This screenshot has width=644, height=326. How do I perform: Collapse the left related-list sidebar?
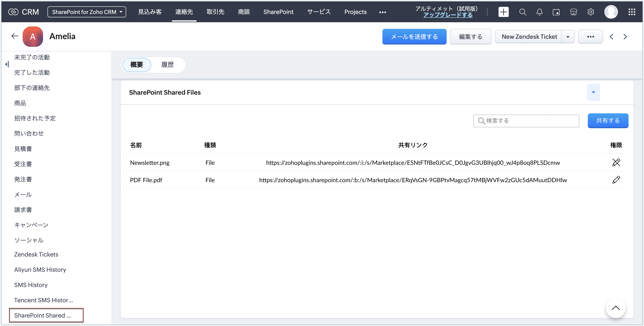point(7,64)
